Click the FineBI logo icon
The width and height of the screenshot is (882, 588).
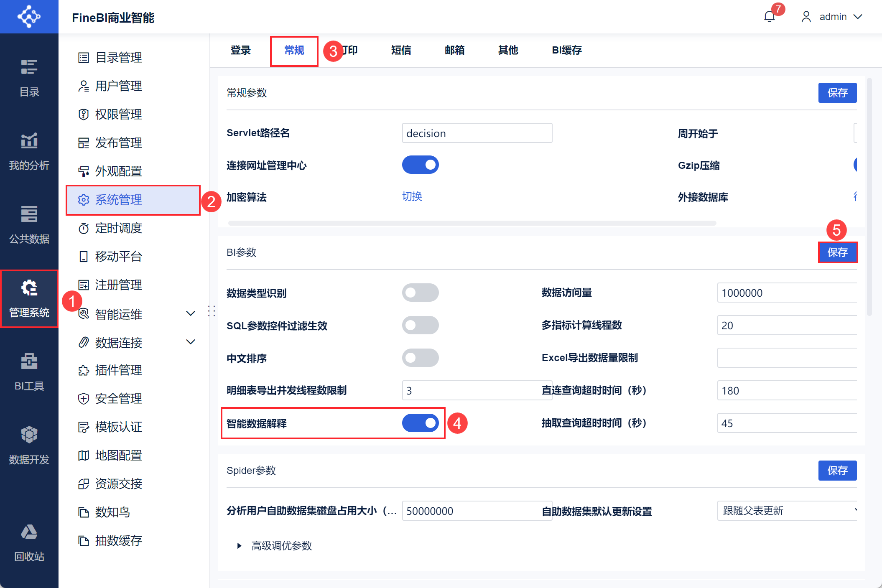tap(29, 17)
